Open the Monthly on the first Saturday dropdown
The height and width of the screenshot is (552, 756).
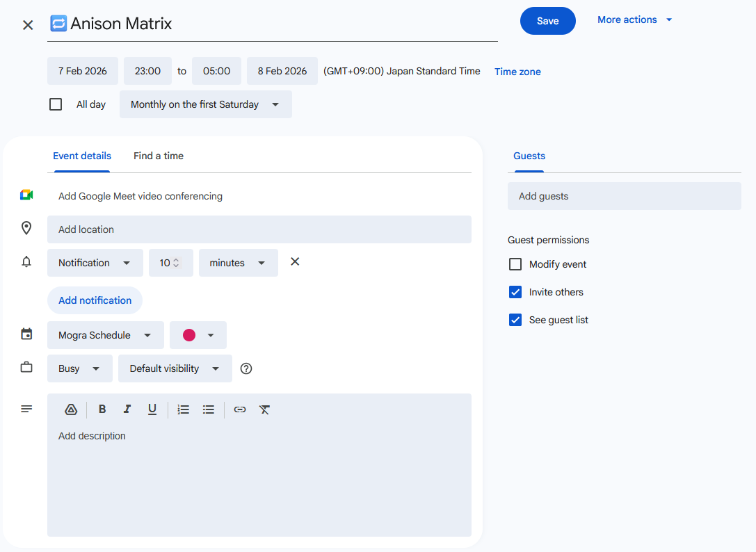pos(205,104)
